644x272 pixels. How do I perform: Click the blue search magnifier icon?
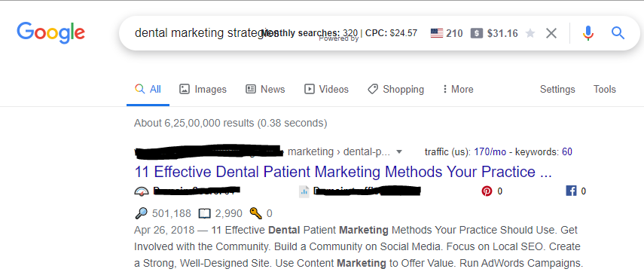coord(618,33)
